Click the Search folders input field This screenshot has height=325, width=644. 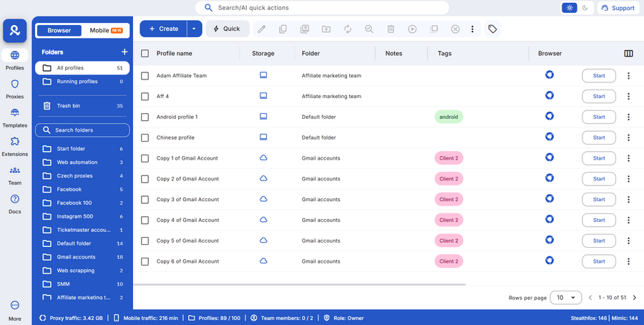(x=82, y=130)
